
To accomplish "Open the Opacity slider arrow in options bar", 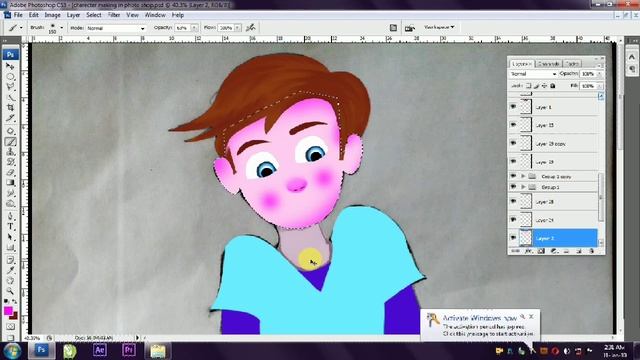I will point(195,28).
